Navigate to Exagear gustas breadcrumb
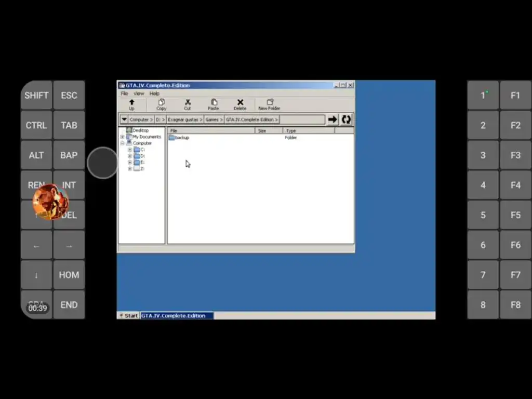Image resolution: width=532 pixels, height=399 pixels. pos(185,119)
